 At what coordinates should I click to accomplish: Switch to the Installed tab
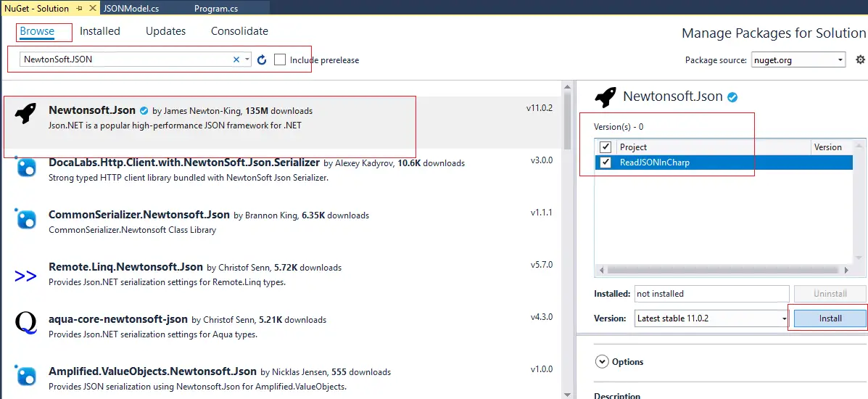click(100, 31)
